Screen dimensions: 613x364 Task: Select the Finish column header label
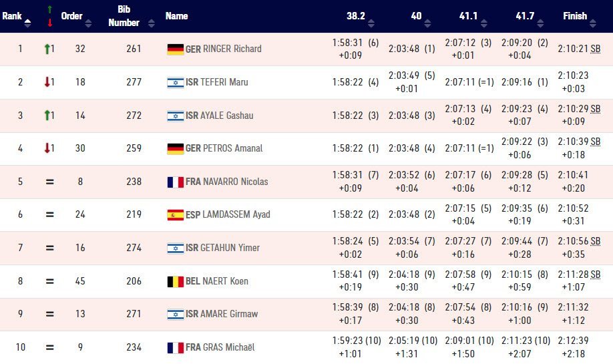click(x=575, y=16)
